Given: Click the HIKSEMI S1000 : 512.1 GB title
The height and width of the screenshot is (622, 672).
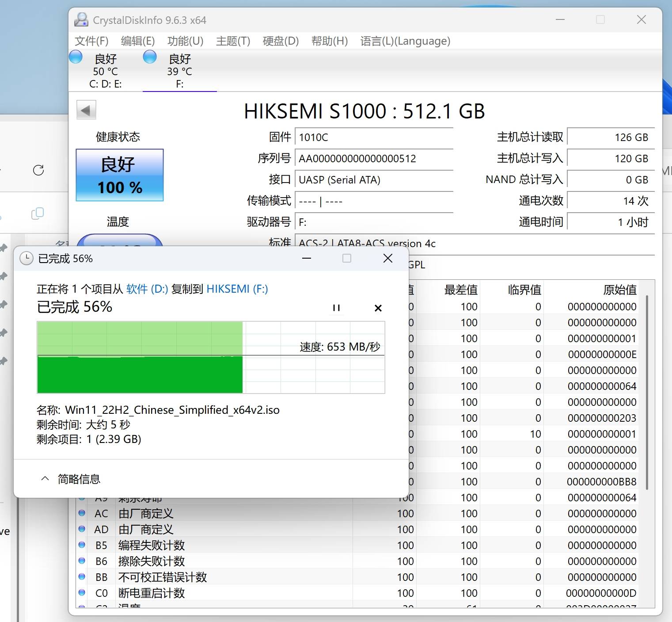Looking at the screenshot, I should click(x=364, y=111).
